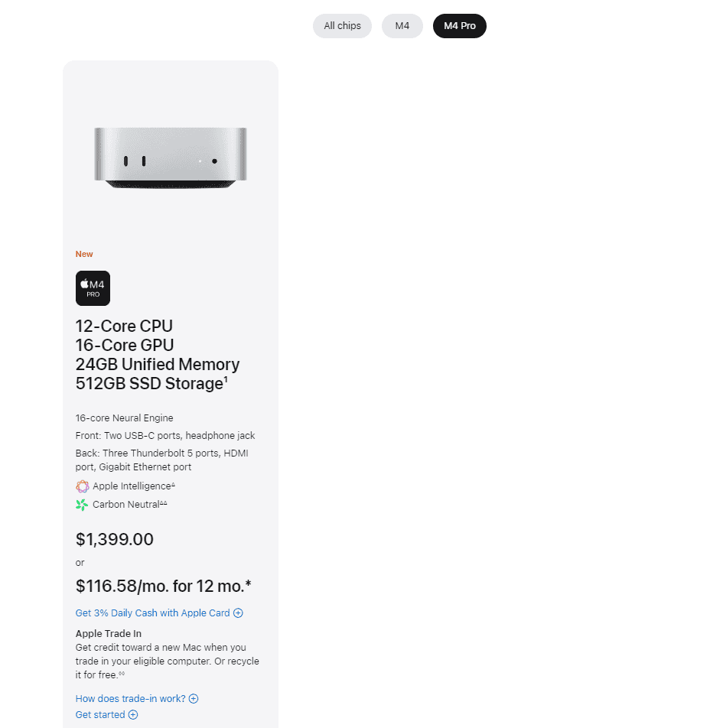Select the M4 Pro filter tab
Image resolution: width=723 pixels, height=728 pixels.
tap(459, 26)
